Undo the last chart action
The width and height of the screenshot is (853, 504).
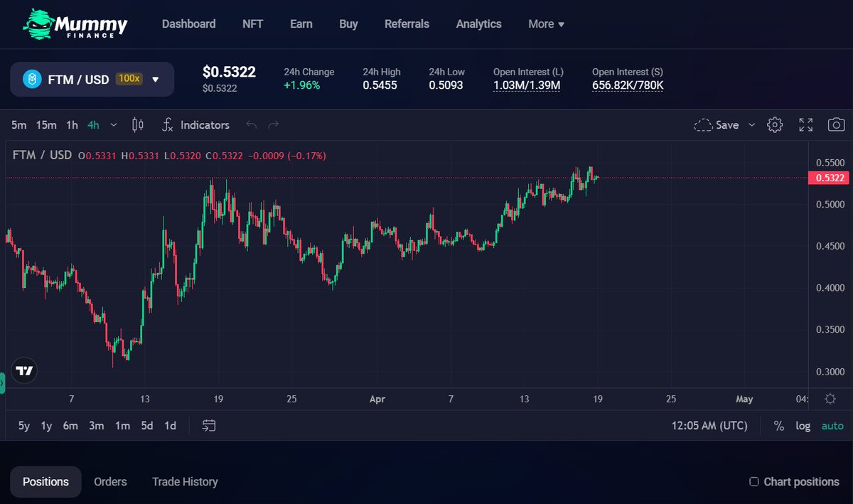pos(251,125)
